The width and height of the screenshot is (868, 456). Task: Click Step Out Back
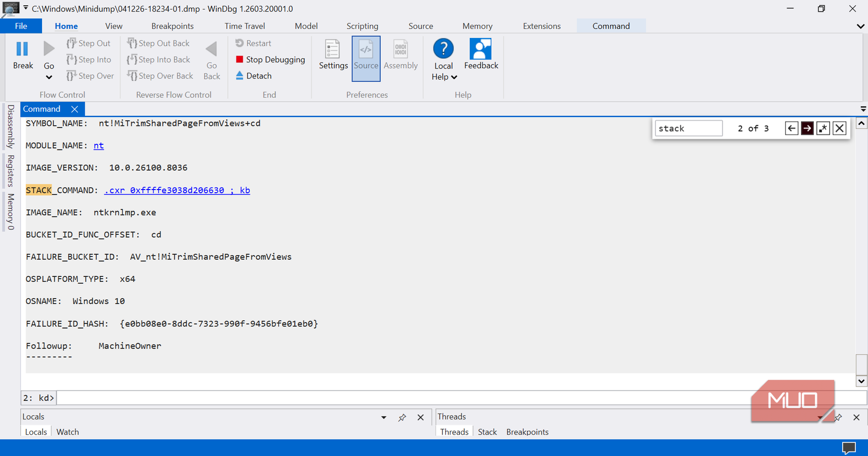click(x=158, y=43)
